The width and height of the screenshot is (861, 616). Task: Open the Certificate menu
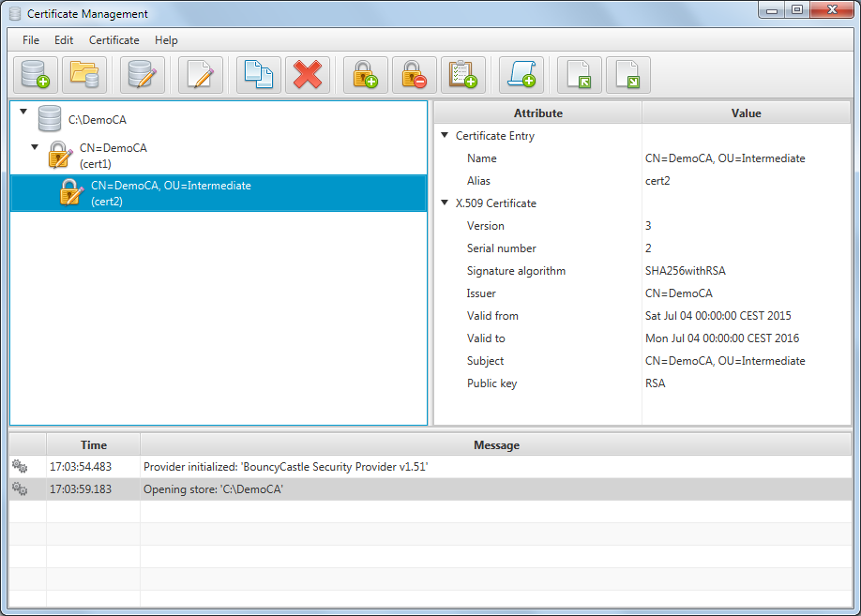point(113,40)
